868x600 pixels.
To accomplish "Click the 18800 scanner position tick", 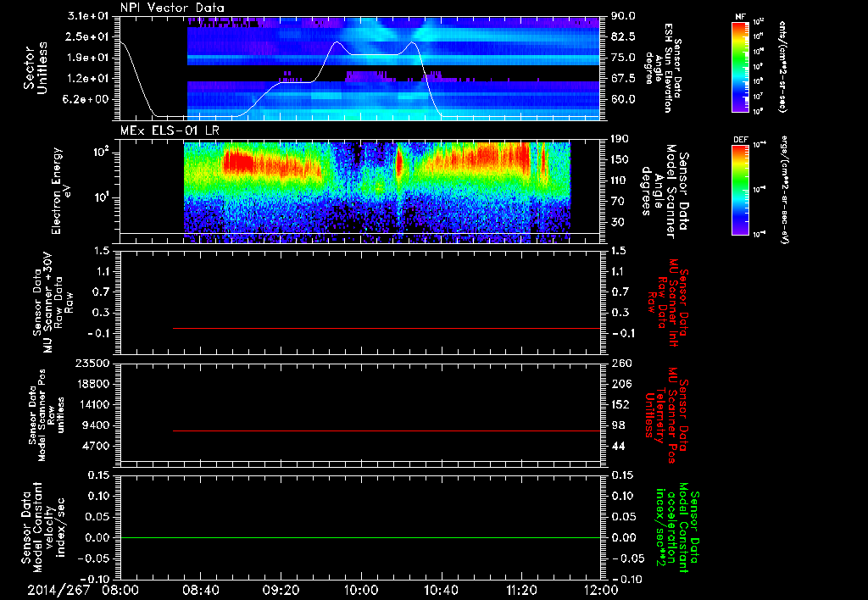I will 92,384.
